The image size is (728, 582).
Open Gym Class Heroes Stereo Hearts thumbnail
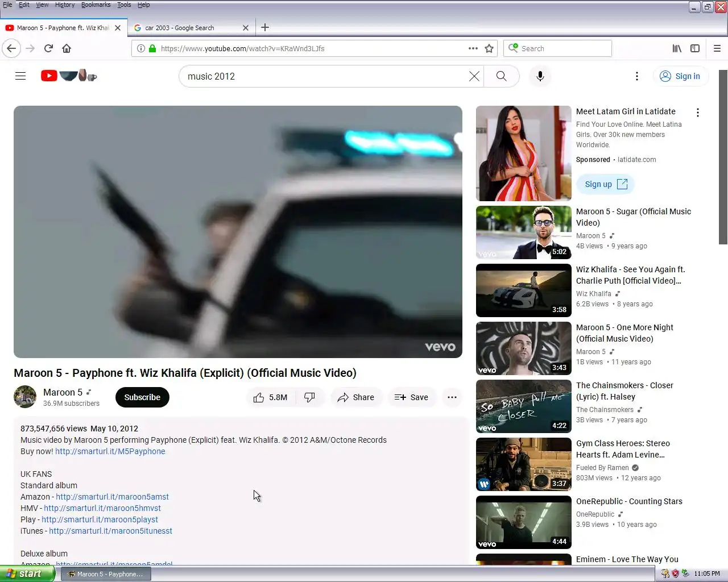(x=524, y=464)
